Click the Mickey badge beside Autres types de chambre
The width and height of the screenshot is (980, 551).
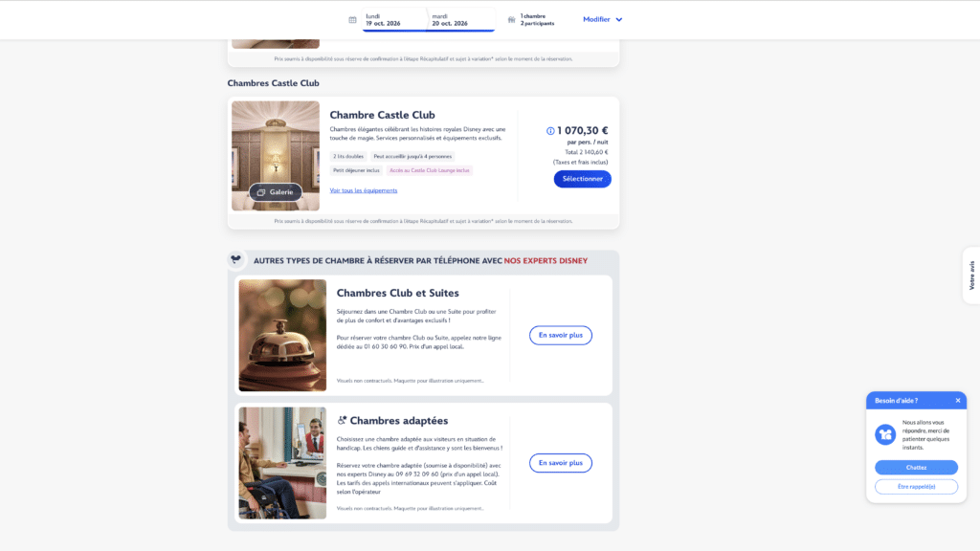(236, 260)
